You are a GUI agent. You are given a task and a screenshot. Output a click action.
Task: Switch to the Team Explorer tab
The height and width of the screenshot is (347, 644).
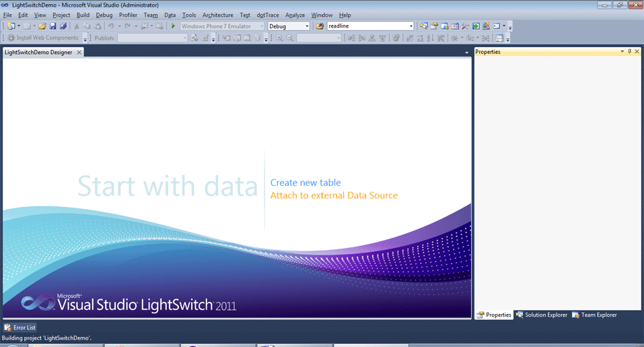click(594, 315)
